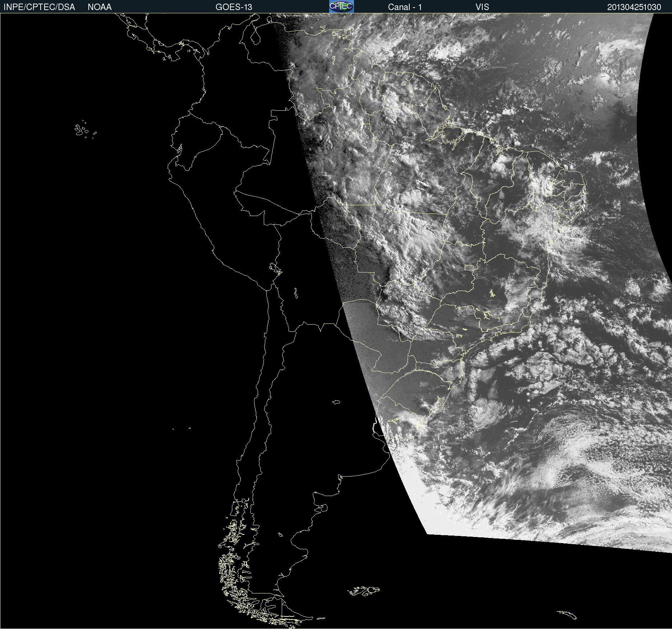Click the 201304251030 timestamp

click(x=634, y=7)
